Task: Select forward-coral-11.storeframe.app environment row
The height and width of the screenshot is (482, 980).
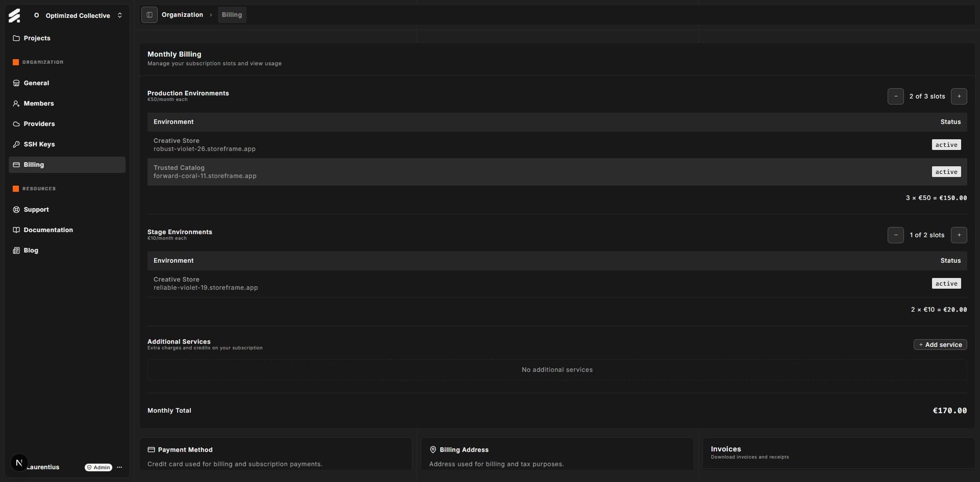Action: coord(557,172)
